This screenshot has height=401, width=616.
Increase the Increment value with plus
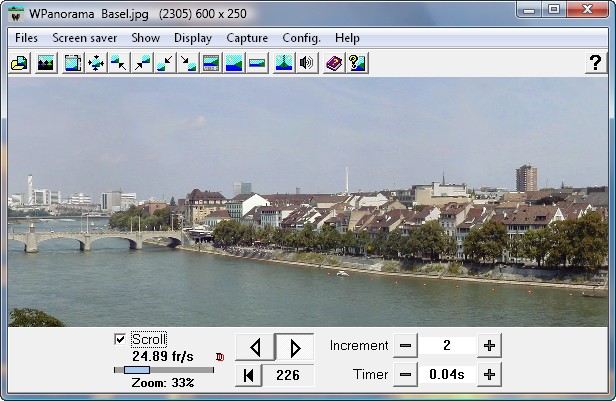click(489, 346)
